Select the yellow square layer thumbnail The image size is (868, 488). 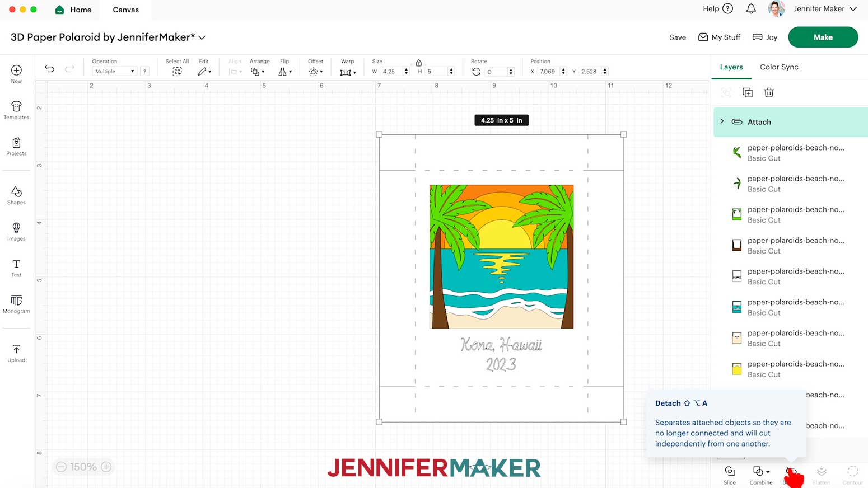737,369
